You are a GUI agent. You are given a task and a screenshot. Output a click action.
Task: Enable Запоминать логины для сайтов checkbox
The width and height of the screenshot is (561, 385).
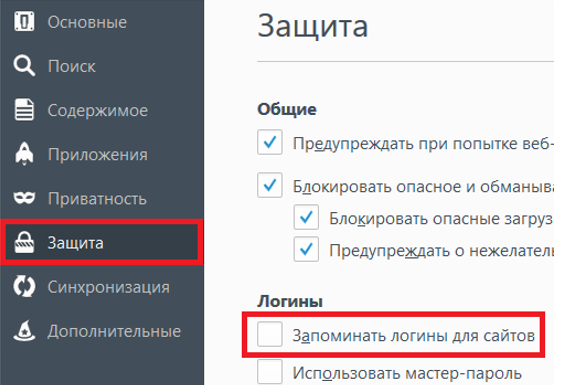[270, 334]
